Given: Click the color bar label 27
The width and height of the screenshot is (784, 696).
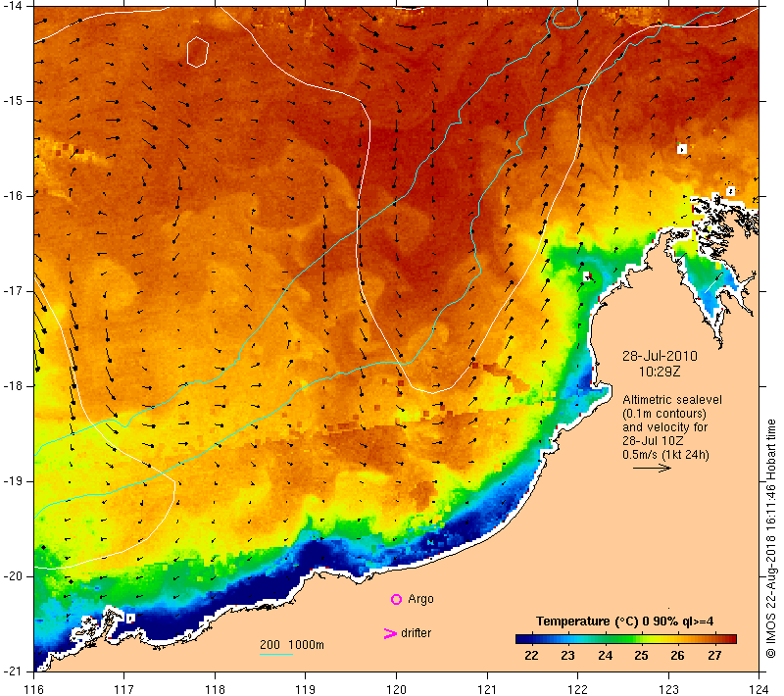Looking at the screenshot, I should [x=714, y=656].
